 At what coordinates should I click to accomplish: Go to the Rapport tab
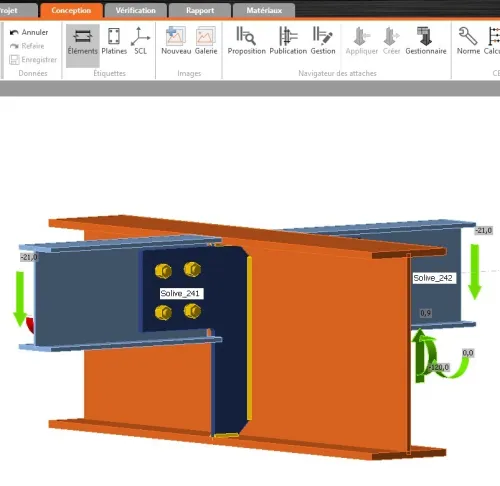pos(200,10)
